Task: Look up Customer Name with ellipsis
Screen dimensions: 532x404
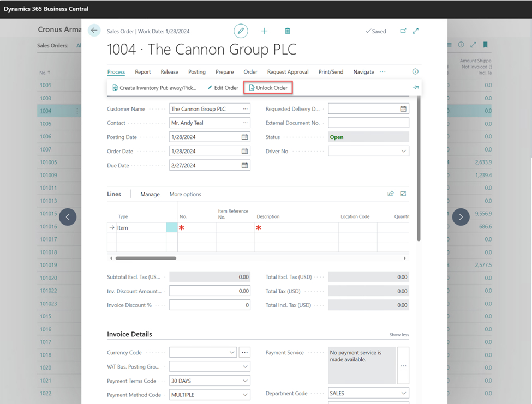Action: pyautogui.click(x=245, y=109)
